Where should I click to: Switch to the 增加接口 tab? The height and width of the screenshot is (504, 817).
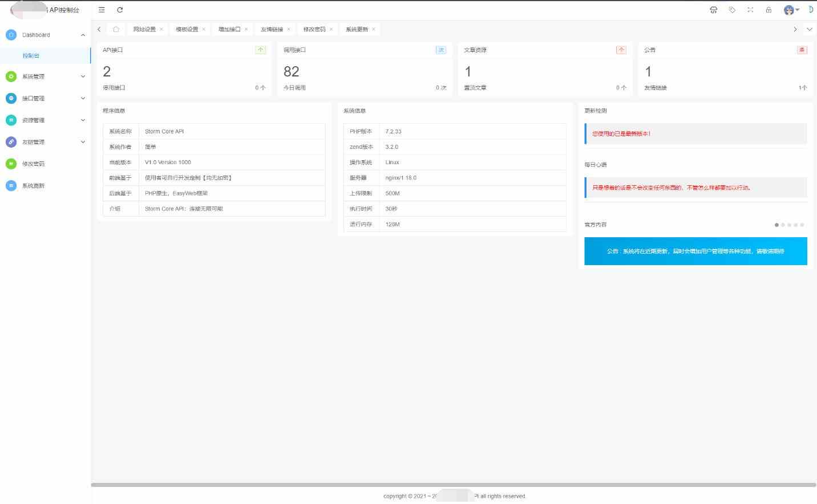point(229,29)
